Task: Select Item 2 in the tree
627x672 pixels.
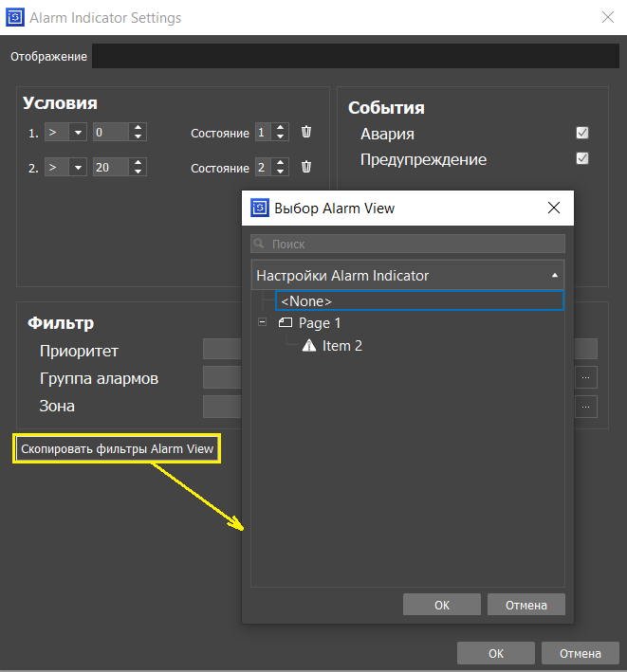Action: [341, 346]
